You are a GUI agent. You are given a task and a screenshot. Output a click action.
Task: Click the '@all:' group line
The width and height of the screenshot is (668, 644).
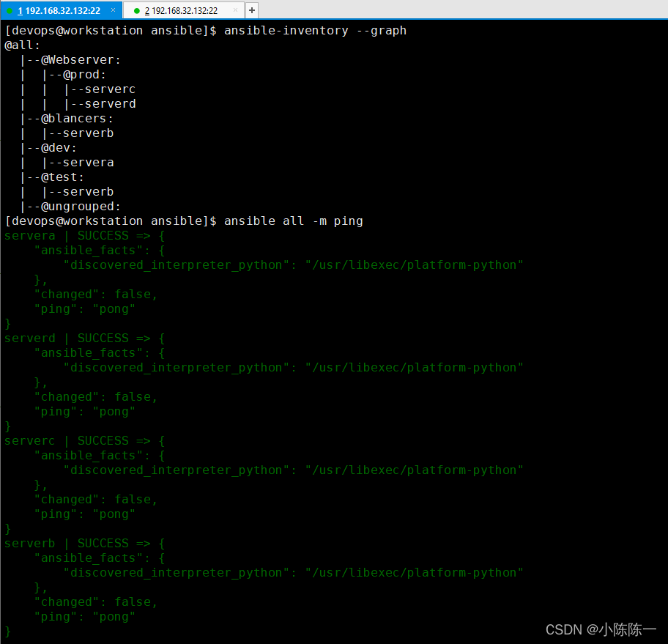(x=22, y=45)
